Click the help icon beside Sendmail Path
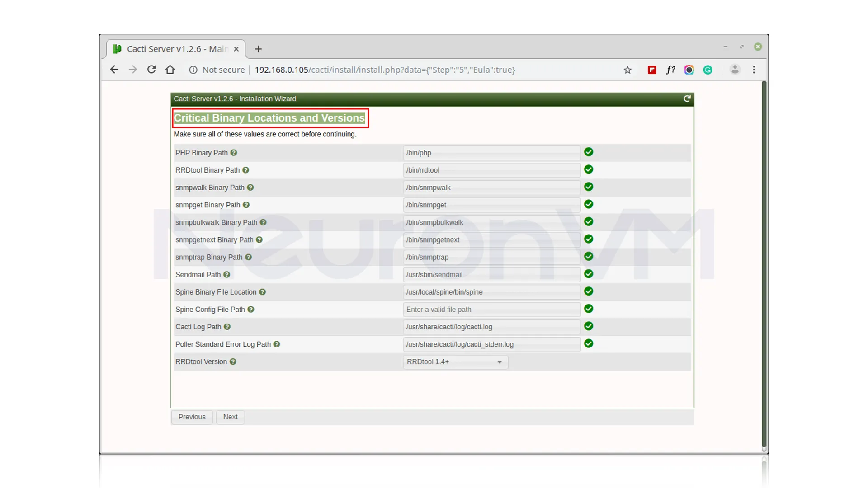The width and height of the screenshot is (868, 488). coord(226,274)
